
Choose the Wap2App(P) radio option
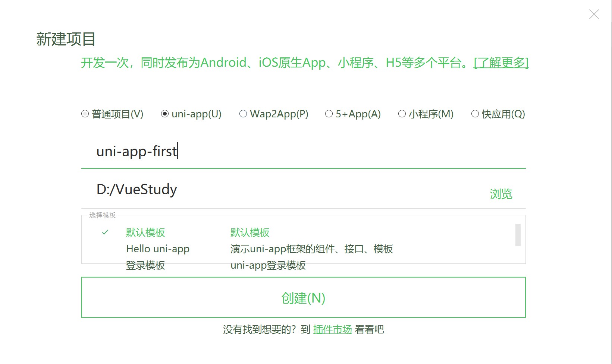click(x=243, y=114)
